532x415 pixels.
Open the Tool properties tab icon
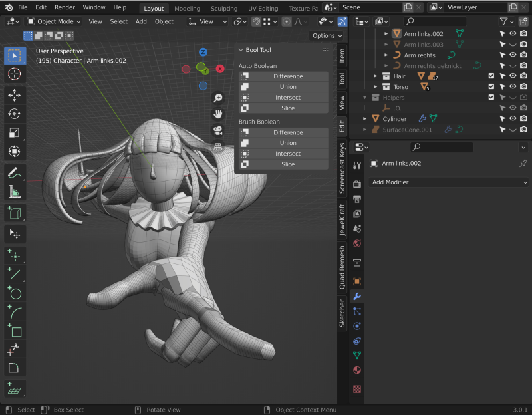coord(357,165)
